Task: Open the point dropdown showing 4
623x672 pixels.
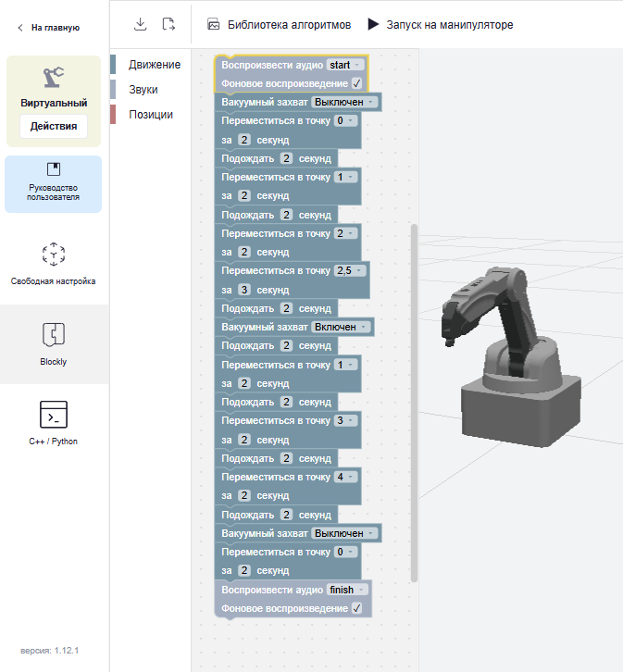Action: click(345, 477)
